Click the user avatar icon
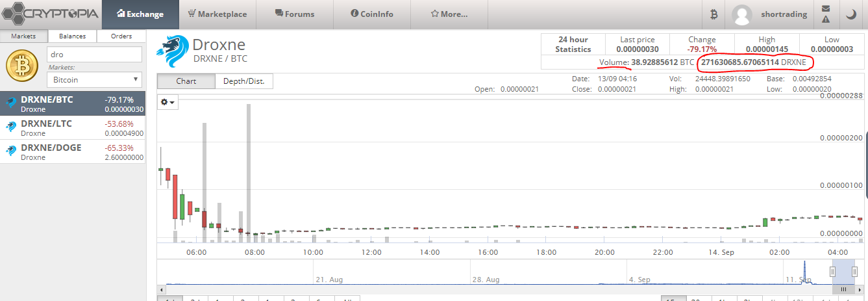The height and width of the screenshot is (301, 868). click(742, 14)
